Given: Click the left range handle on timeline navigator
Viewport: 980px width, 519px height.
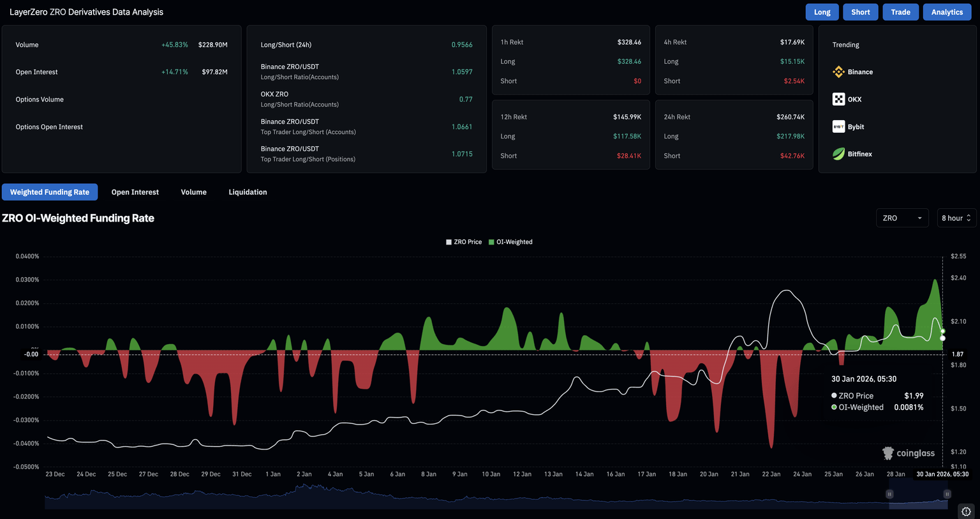Looking at the screenshot, I should (889, 494).
